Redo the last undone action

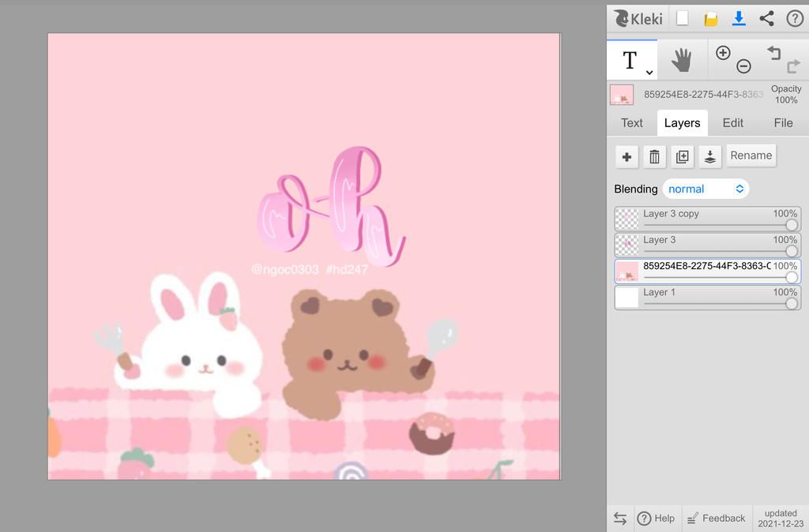(x=793, y=66)
